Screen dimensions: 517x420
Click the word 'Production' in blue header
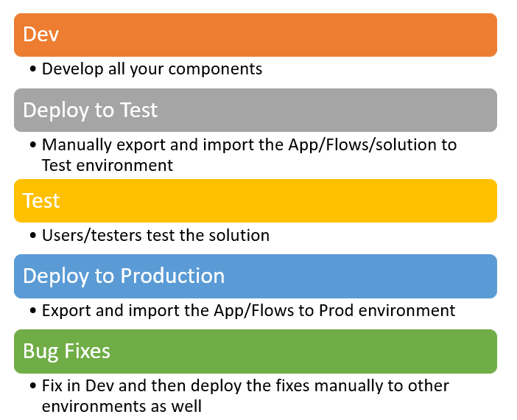pos(172,276)
